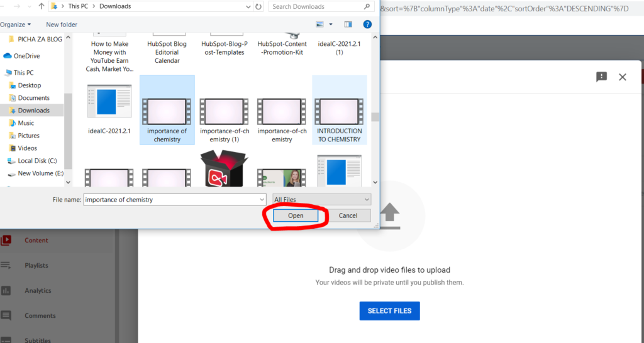Close the YouTube upload dialog

point(622,77)
